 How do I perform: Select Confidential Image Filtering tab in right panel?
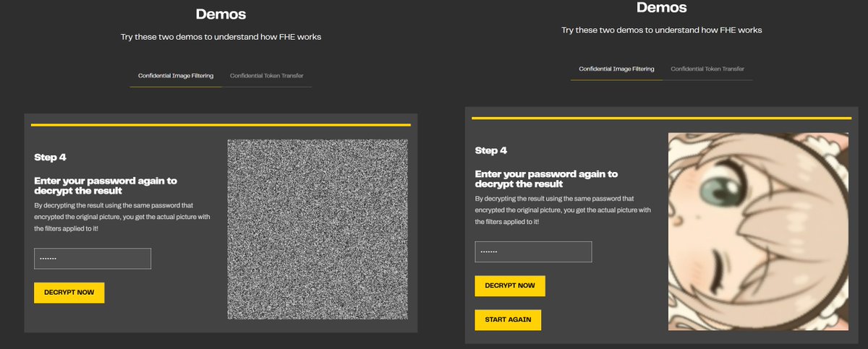(x=616, y=69)
